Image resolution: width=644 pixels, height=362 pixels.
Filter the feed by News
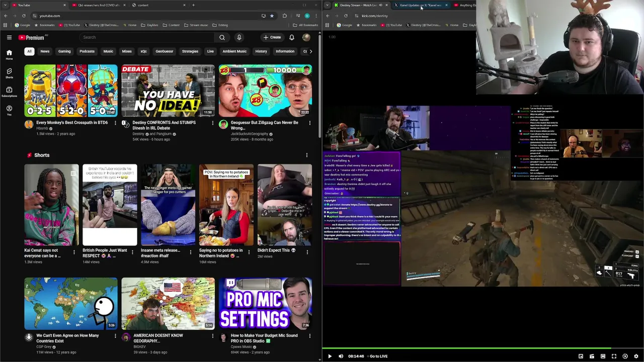pos(45,51)
